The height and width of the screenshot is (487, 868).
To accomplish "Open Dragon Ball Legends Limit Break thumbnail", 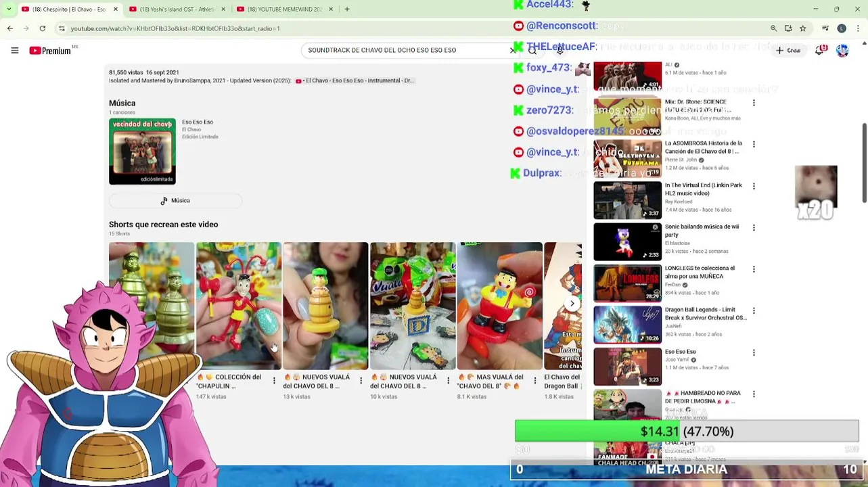I will pos(628,325).
